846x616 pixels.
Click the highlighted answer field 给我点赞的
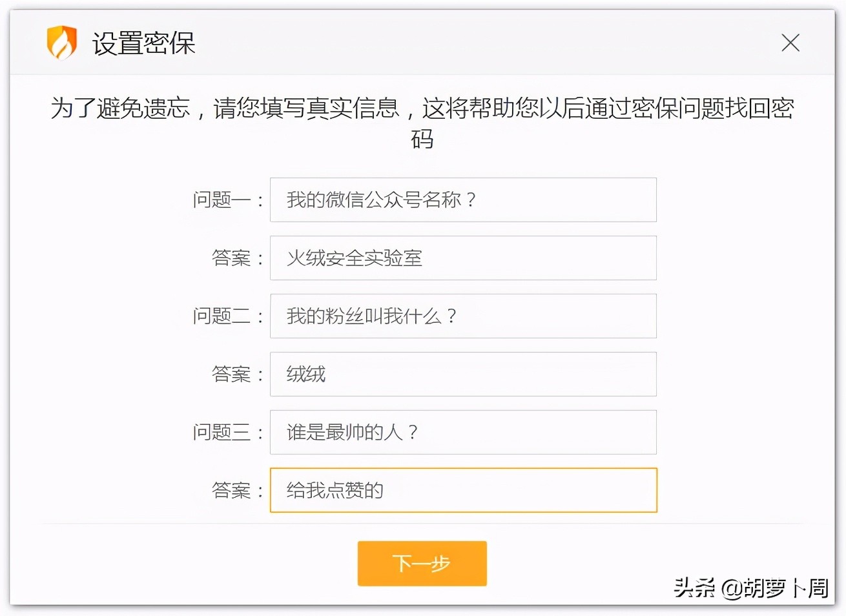click(462, 490)
